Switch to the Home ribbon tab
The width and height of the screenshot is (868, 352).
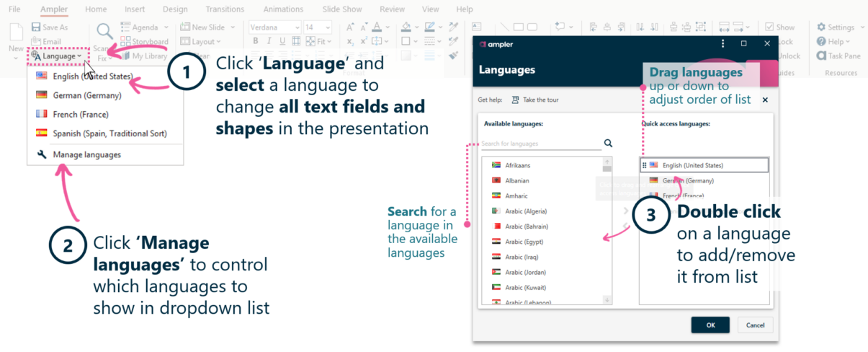click(x=96, y=9)
